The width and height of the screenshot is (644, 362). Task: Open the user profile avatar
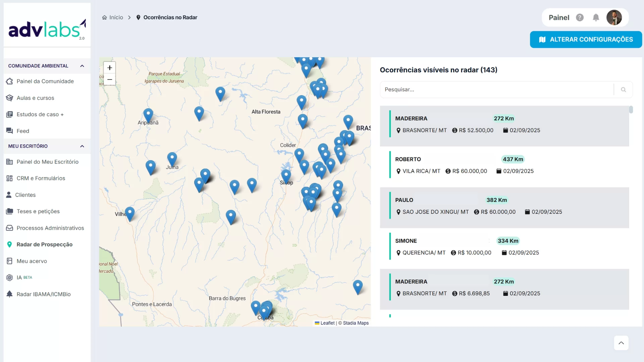(614, 17)
